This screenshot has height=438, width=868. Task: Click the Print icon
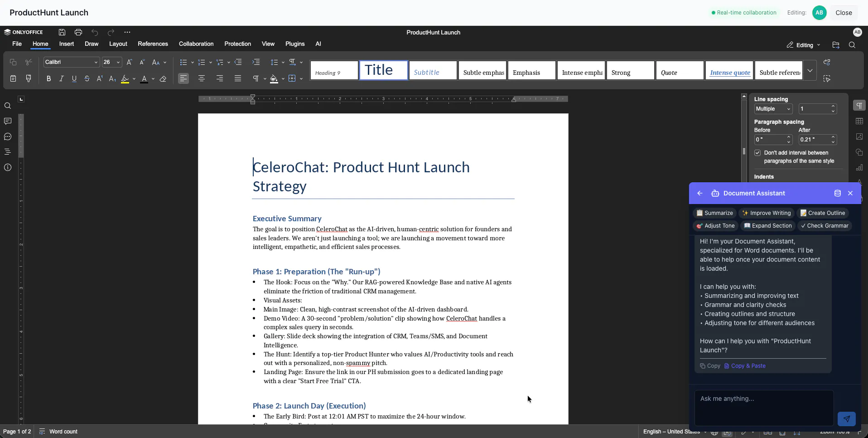[x=78, y=32]
